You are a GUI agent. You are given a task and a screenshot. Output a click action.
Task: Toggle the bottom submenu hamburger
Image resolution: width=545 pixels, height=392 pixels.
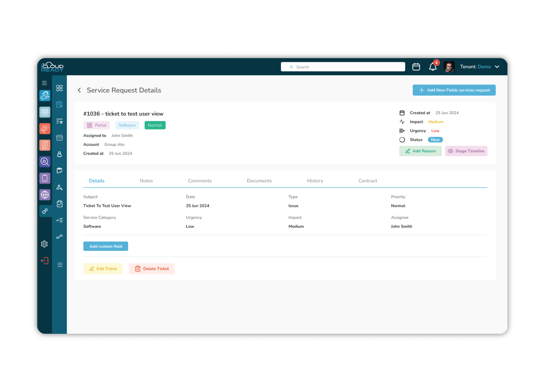coord(60,265)
